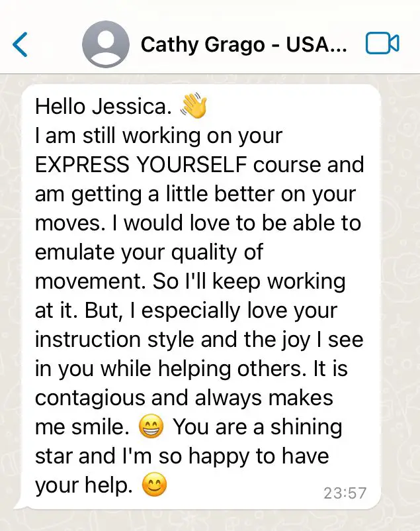Click the 23:57 message timestamp

[344, 493]
